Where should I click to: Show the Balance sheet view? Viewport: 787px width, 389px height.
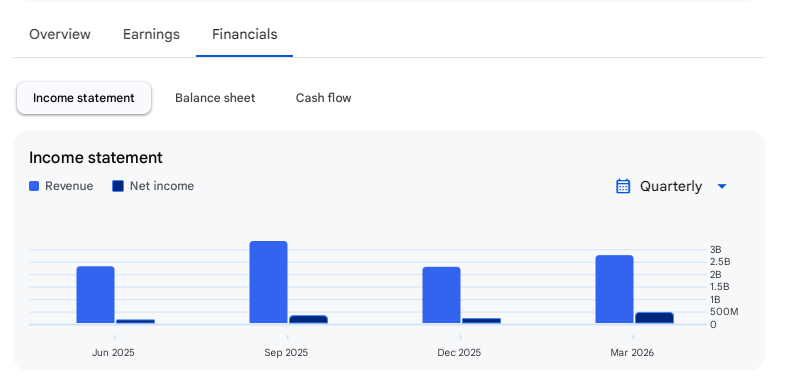click(215, 98)
